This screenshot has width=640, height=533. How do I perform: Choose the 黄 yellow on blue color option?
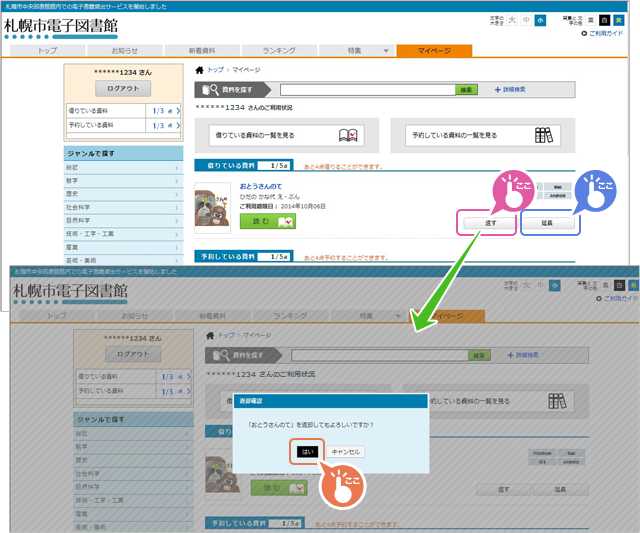619,20
